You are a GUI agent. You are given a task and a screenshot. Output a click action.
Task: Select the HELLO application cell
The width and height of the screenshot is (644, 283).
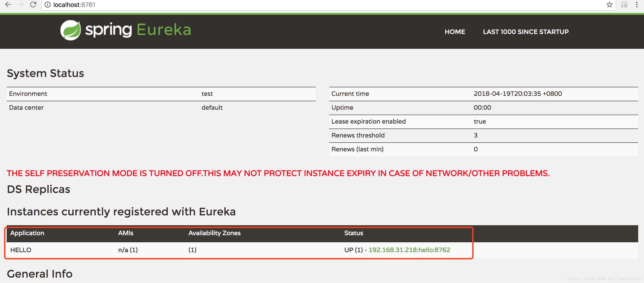click(x=21, y=250)
